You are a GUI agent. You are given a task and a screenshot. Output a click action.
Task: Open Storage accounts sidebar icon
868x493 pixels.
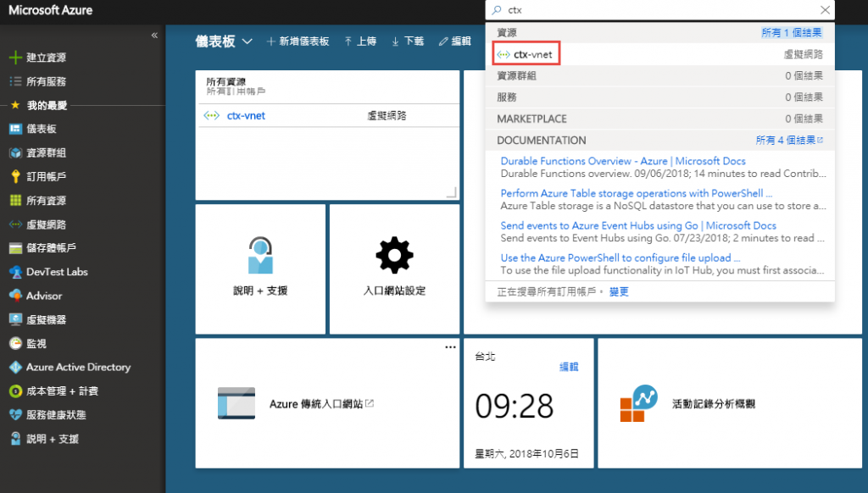tap(15, 248)
